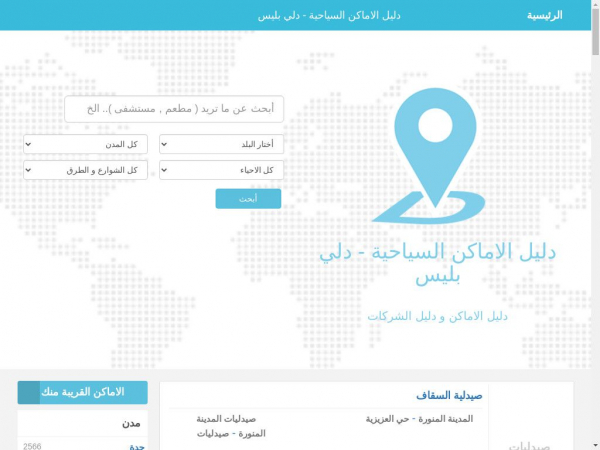Click the حي العزيزية district link
The width and height of the screenshot is (600, 450).
387,419
